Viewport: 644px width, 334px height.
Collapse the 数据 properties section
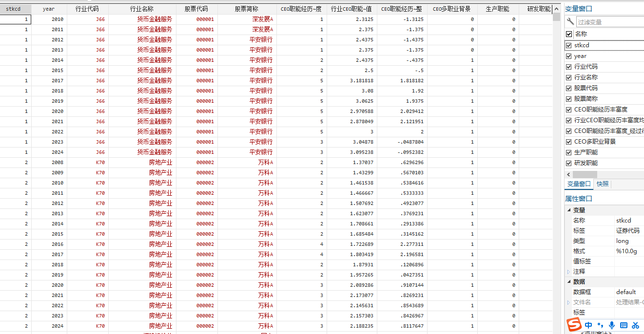(x=568, y=282)
